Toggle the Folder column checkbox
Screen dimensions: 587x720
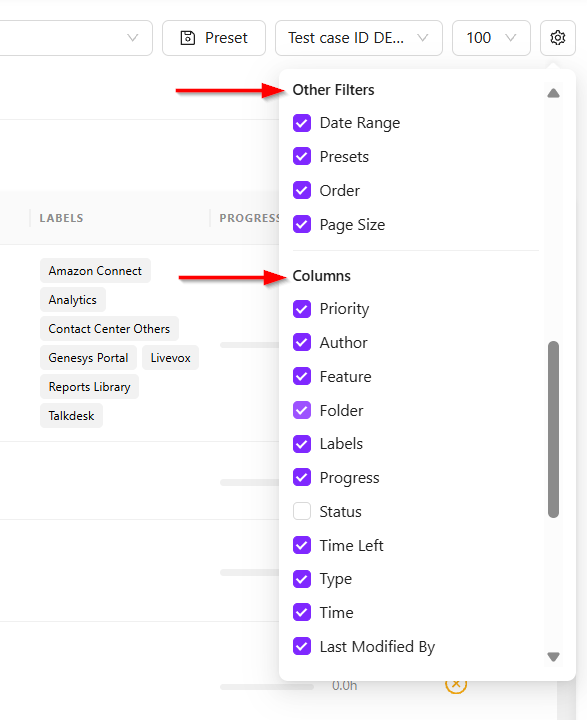(302, 410)
